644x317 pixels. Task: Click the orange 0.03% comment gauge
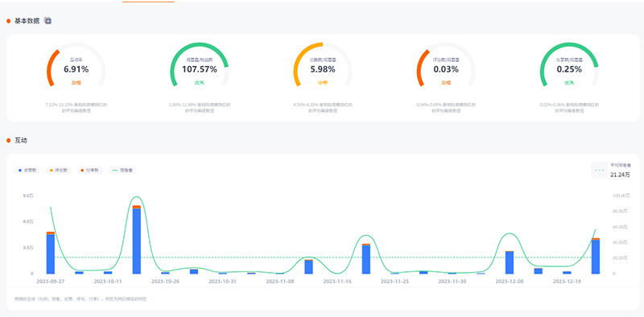pos(446,65)
